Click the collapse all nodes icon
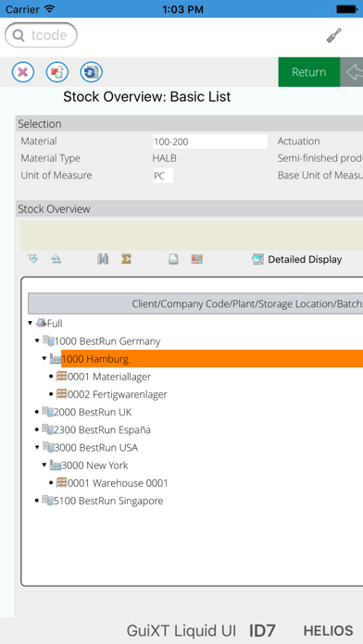The image size is (363, 644). pyautogui.click(x=56, y=259)
